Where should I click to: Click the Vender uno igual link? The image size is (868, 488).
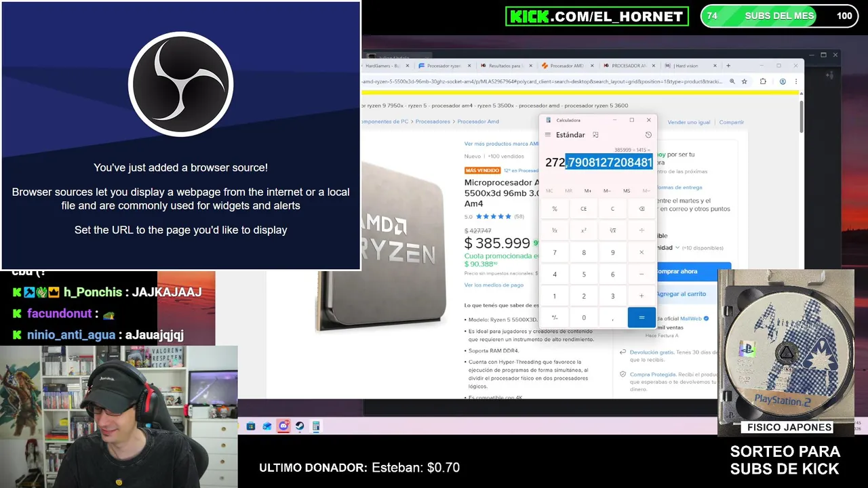point(689,122)
